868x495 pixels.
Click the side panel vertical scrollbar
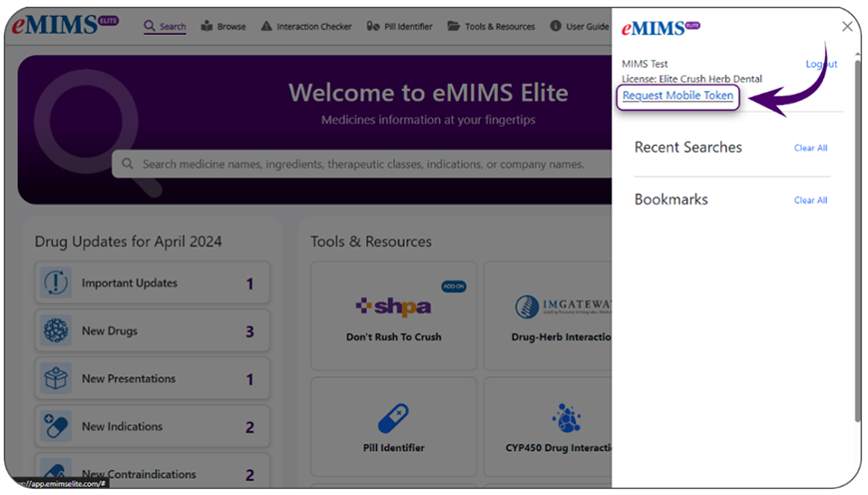[x=857, y=239]
